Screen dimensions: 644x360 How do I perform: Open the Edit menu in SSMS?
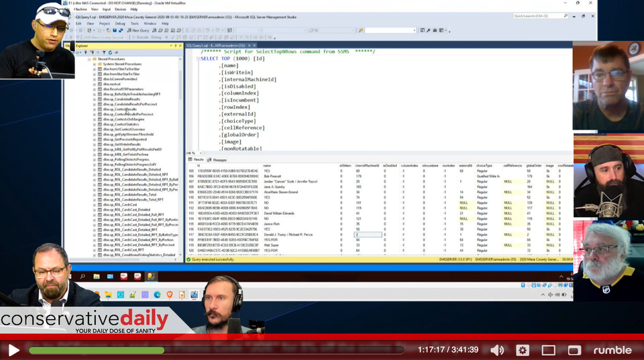[78, 24]
